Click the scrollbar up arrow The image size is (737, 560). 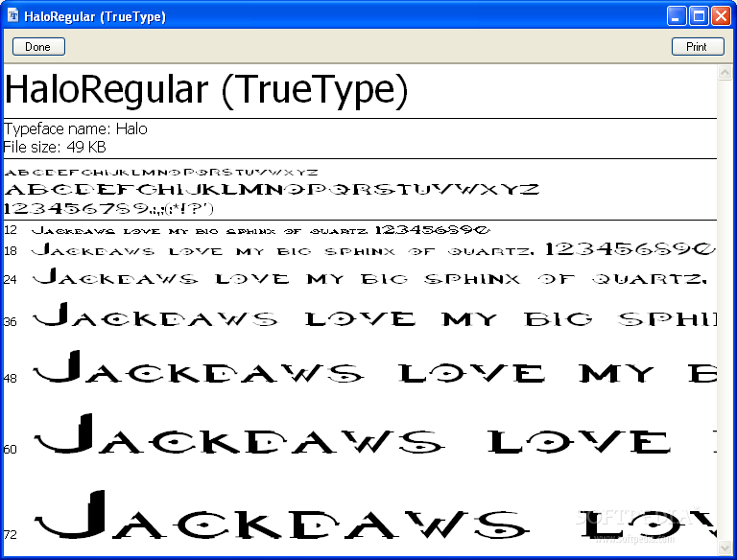(x=725, y=72)
